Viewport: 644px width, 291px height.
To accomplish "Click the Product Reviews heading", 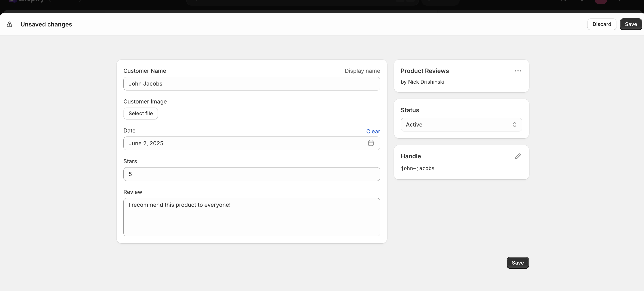I will (424, 71).
